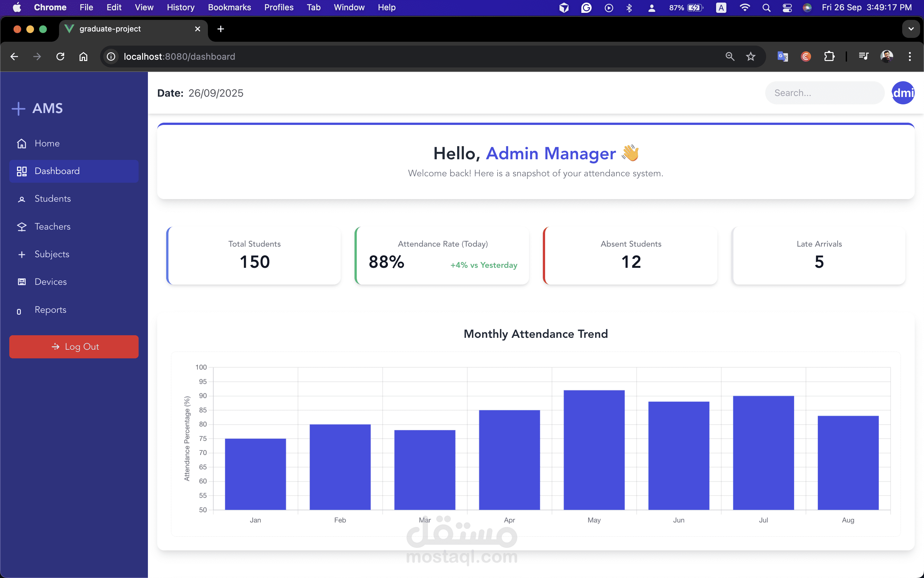Open the Bookmarks menu

[x=229, y=8]
